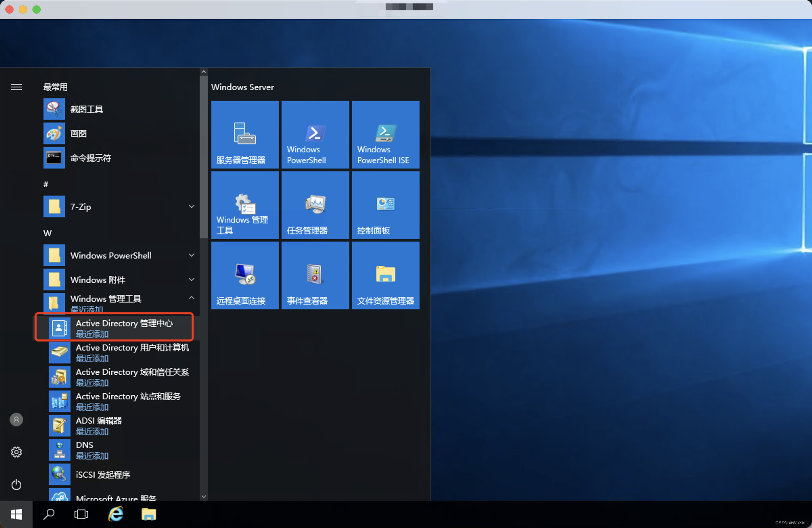Click the app list scroll down arrow
The width and height of the screenshot is (812, 528).
(x=204, y=497)
